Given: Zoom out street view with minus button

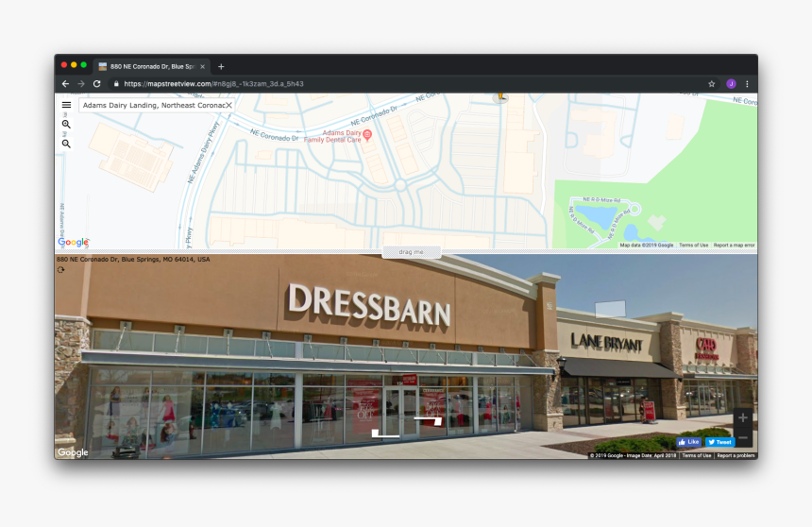Looking at the screenshot, I should coord(743,438).
